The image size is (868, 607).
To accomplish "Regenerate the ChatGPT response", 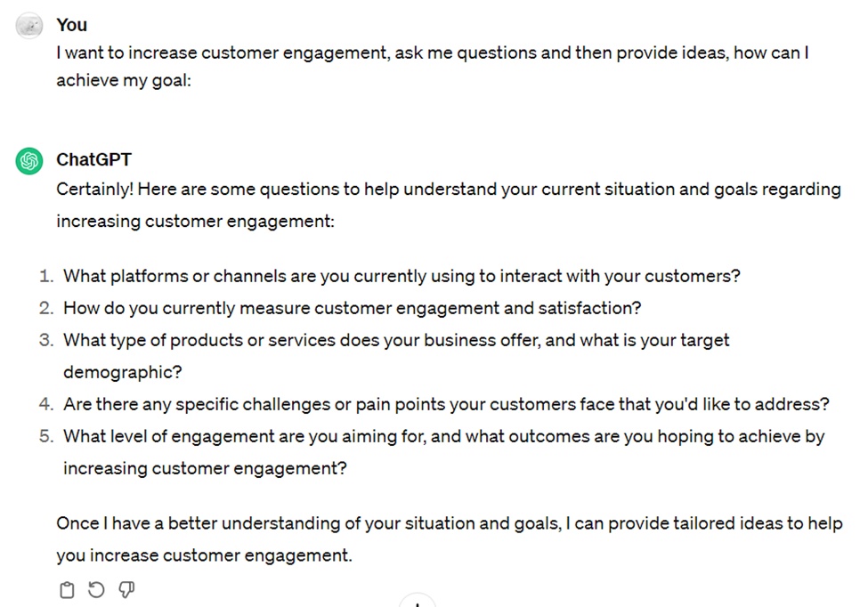I will (96, 589).
